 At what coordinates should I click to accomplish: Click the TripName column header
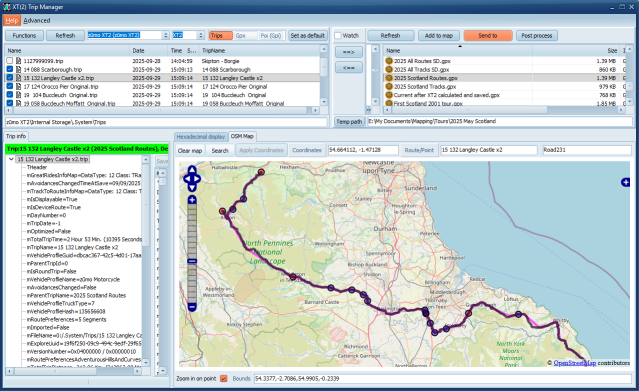pos(260,51)
